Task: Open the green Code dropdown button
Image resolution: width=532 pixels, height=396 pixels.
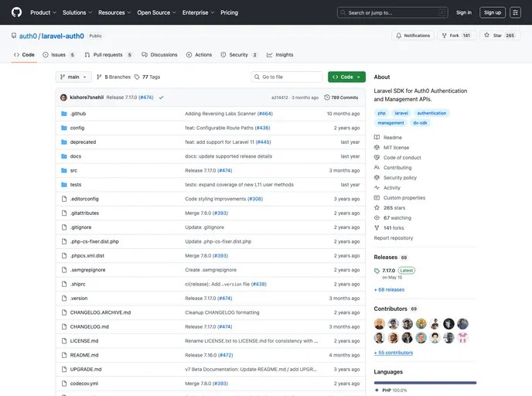Action: coord(346,77)
